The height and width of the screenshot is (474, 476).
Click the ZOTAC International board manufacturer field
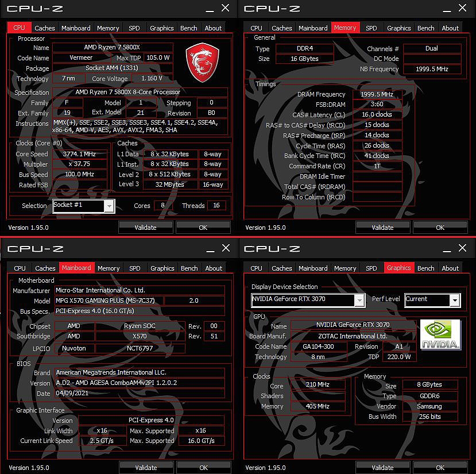coord(353,336)
